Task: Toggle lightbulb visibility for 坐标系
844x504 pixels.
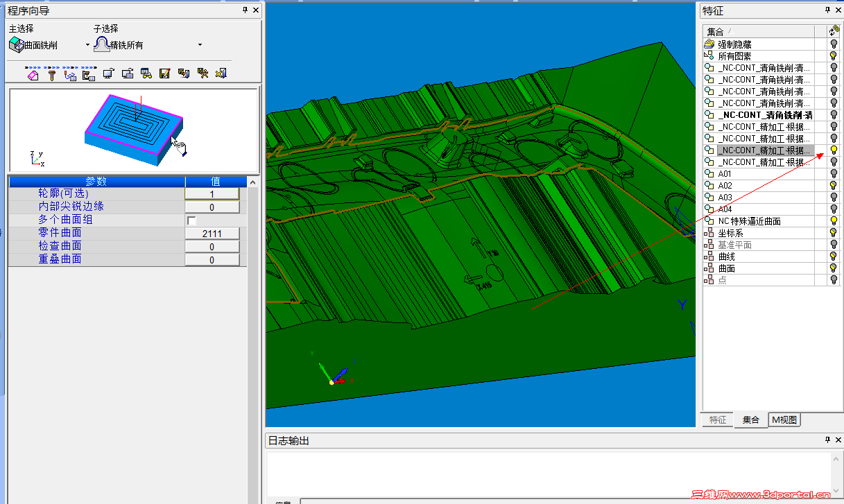Action: click(834, 232)
